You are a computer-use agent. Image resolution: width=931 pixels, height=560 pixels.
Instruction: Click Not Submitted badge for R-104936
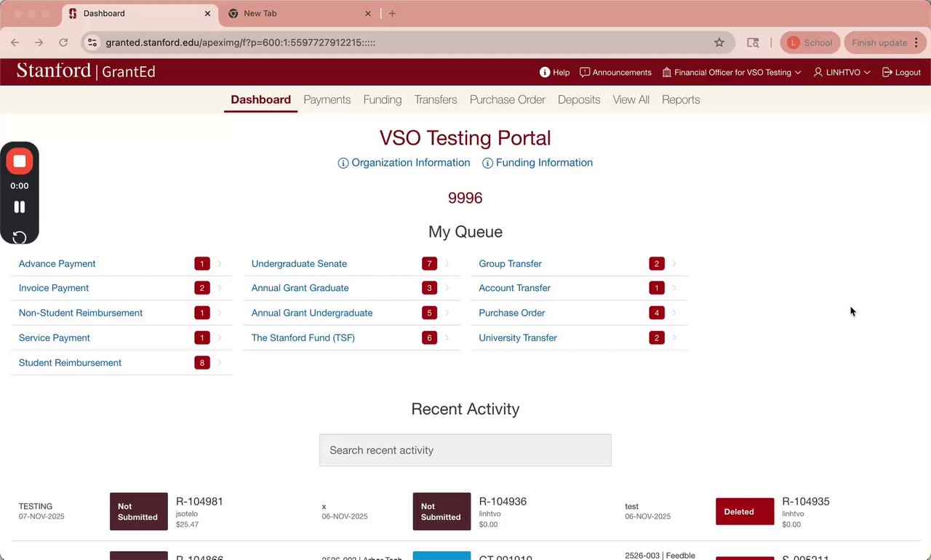[x=441, y=511]
